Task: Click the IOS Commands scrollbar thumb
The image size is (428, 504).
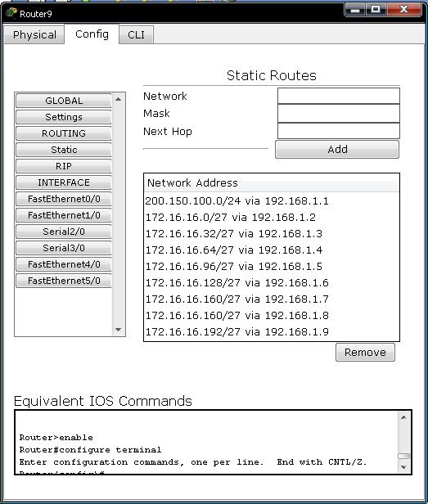Action: [x=404, y=456]
